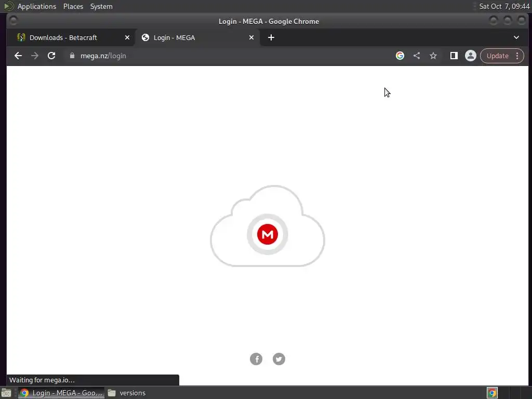Click the Betacraft favicon on the first tab

click(x=21, y=37)
